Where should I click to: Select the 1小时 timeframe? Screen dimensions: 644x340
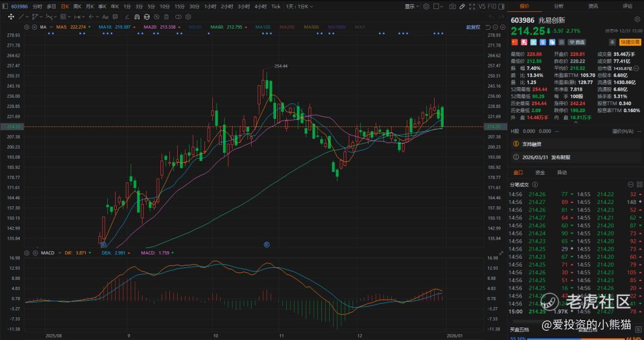click(x=210, y=7)
